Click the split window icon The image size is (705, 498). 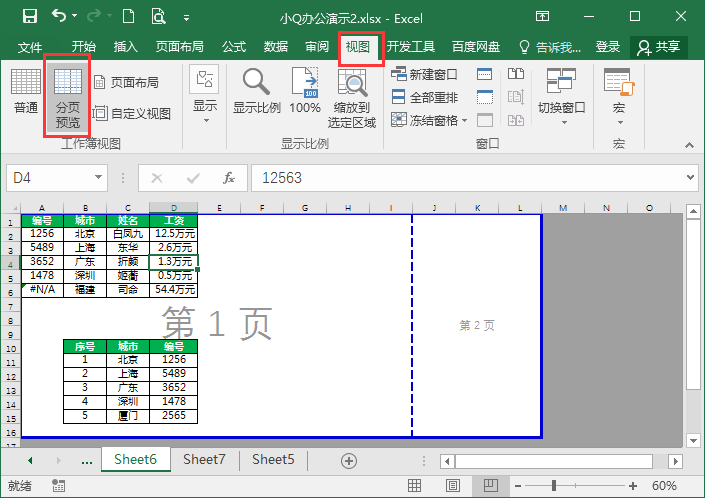(x=484, y=74)
